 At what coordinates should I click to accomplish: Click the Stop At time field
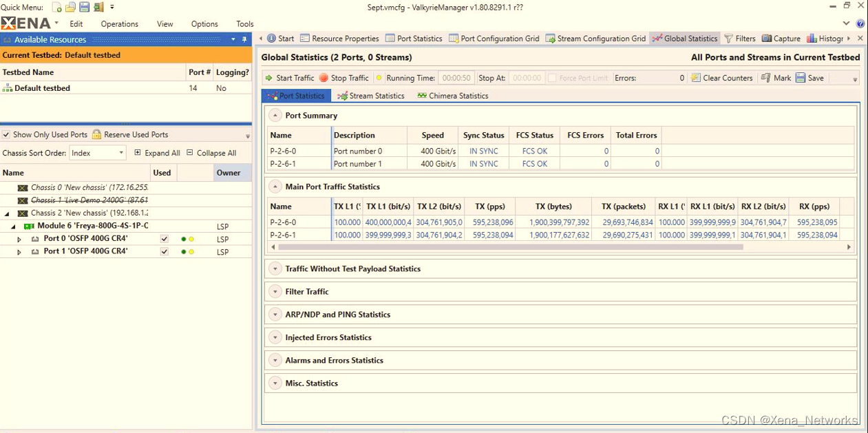[527, 78]
